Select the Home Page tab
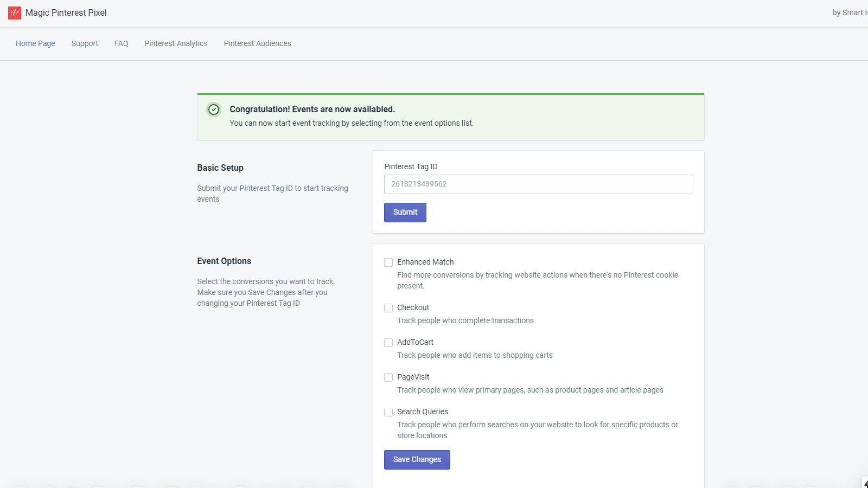 [x=35, y=43]
